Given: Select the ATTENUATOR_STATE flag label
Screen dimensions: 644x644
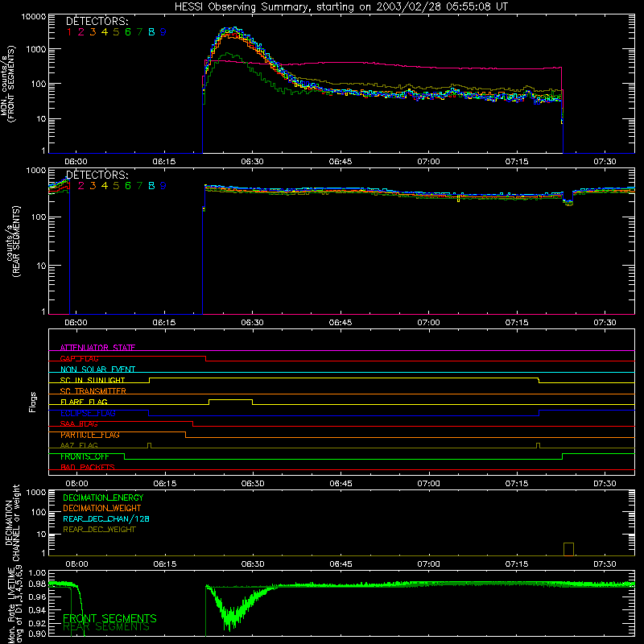Looking at the screenshot, I should [x=97, y=348].
